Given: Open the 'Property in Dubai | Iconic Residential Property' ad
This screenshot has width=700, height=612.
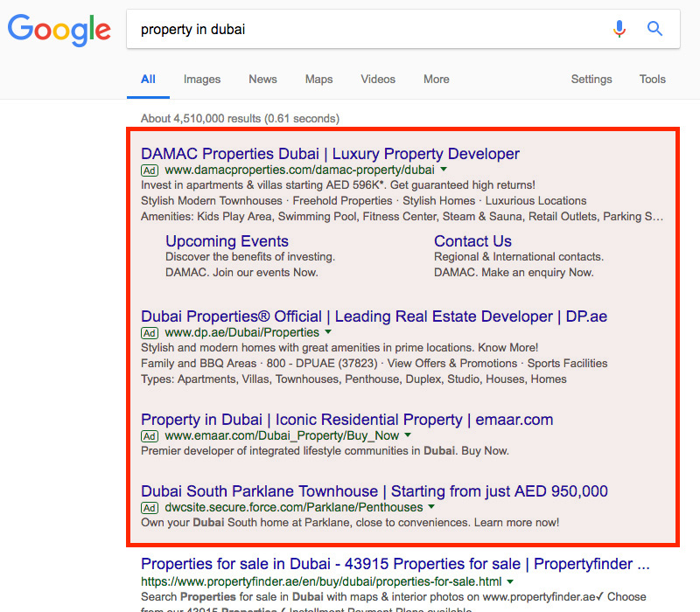Looking at the screenshot, I should coord(346,420).
